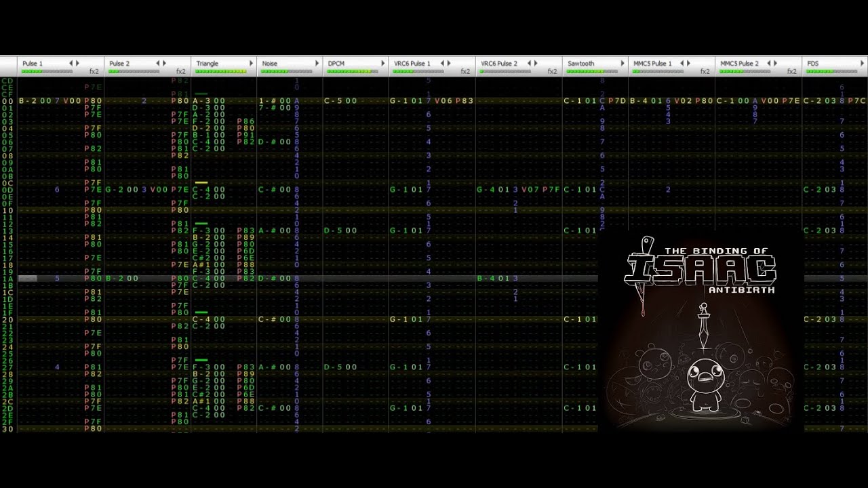This screenshot has width=868, height=488.
Task: Select note B-2 in Pulse 2 row 1A
Action: coord(113,279)
